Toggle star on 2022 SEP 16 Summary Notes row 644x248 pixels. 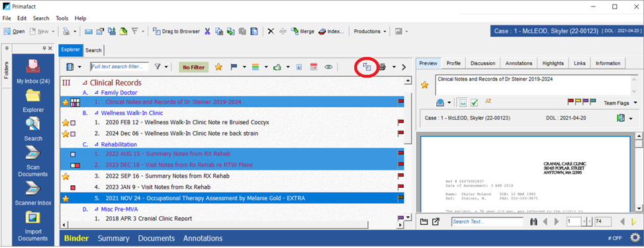66,176
